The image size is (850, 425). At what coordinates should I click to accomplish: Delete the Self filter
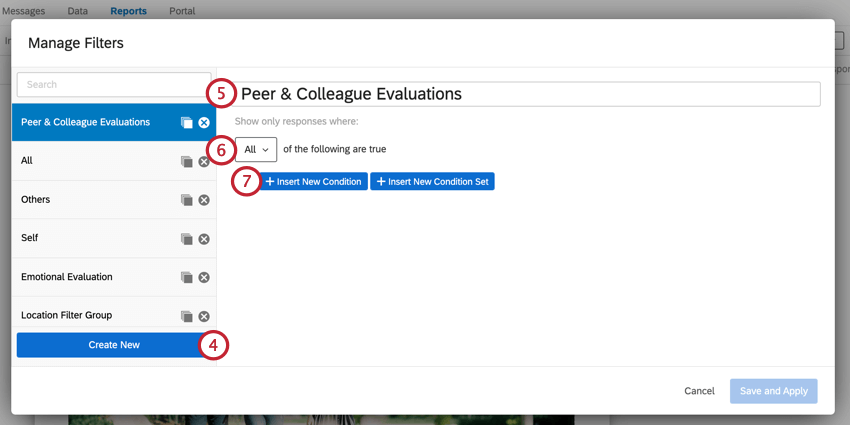[204, 239]
